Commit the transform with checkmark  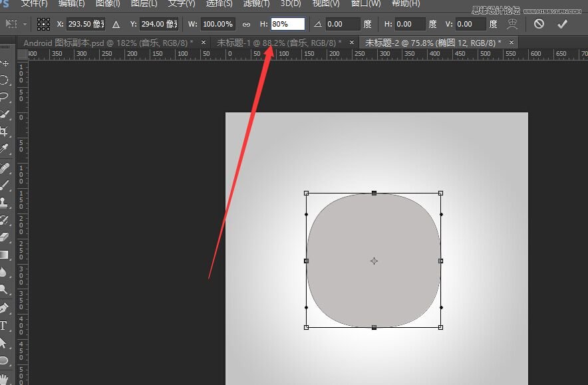(x=562, y=24)
